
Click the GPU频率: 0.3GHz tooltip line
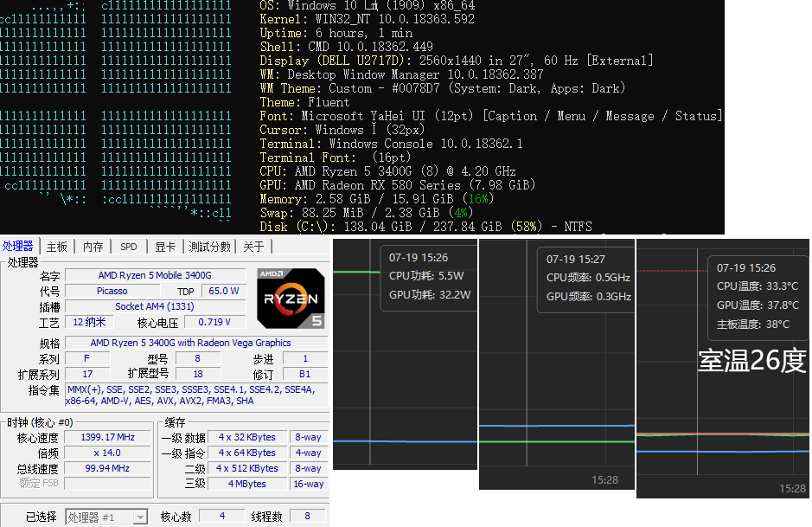588,297
